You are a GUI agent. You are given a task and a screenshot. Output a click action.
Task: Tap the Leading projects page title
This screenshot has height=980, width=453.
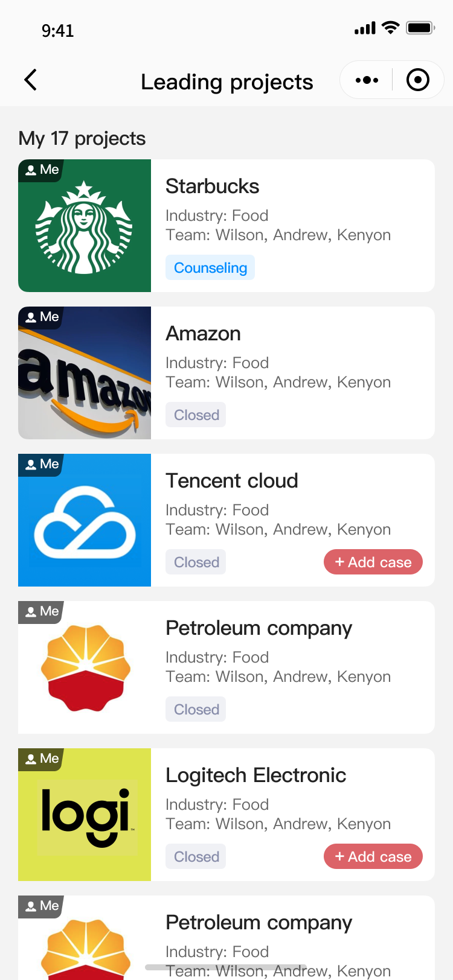[x=226, y=81]
